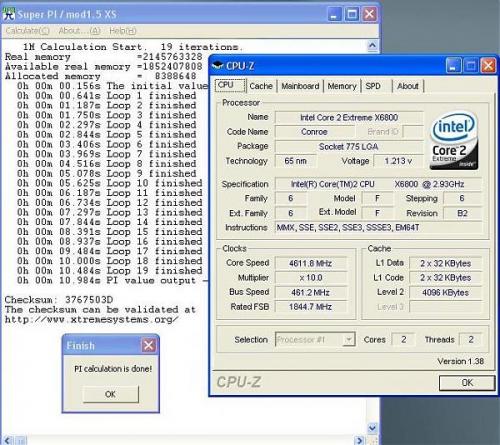
Task: Click the OK button in CPU-Z
Action: (x=467, y=383)
